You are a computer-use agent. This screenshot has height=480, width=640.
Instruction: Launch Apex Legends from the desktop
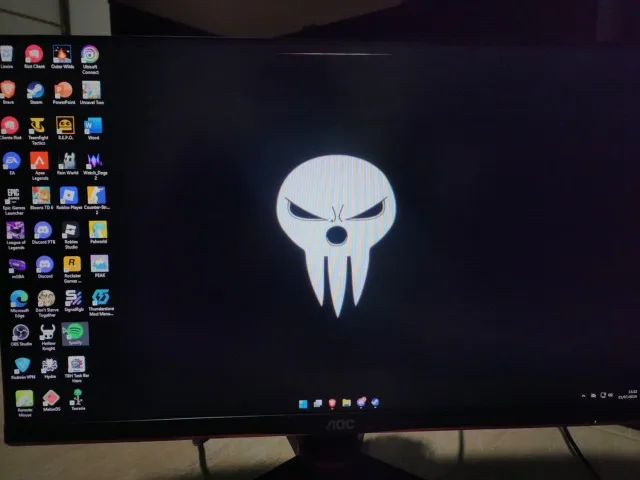pos(40,166)
